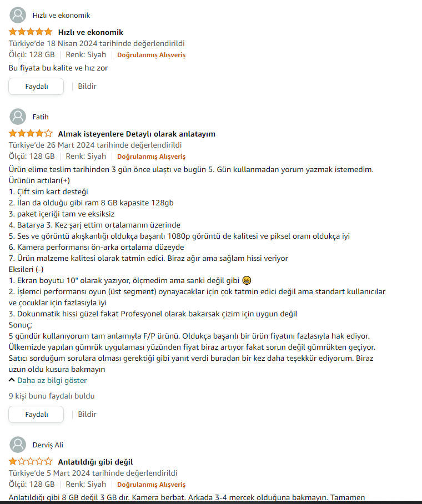422x504 pixels.
Task: Open review title 'Hızlı ve ekonomik'
Action: coord(91,32)
